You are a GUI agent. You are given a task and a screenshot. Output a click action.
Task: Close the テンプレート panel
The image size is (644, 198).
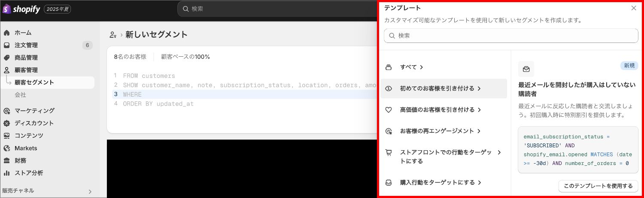(634, 8)
